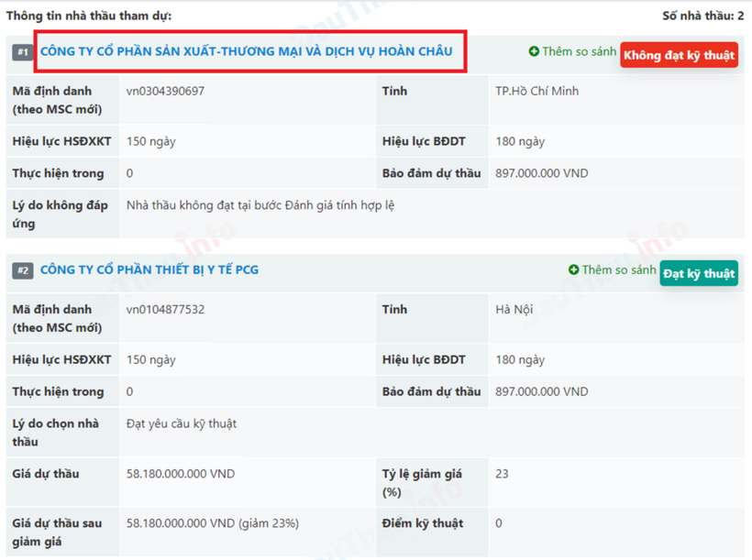The height and width of the screenshot is (560, 752).
Task: Click the discount rate value '23'
Action: pos(503,474)
